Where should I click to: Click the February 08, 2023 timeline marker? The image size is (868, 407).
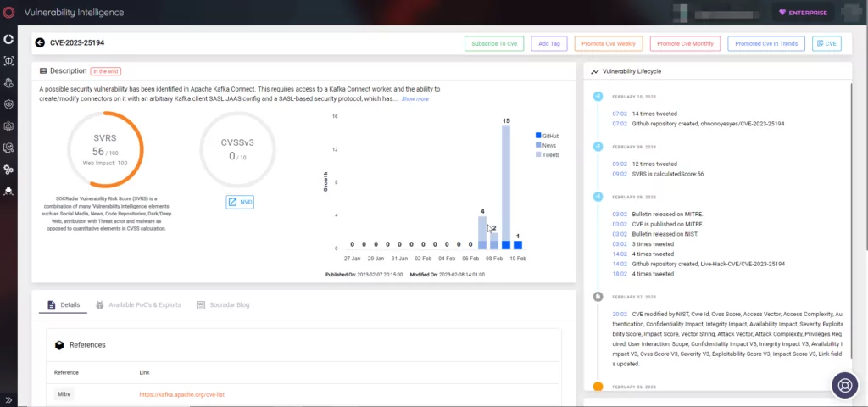tap(598, 197)
